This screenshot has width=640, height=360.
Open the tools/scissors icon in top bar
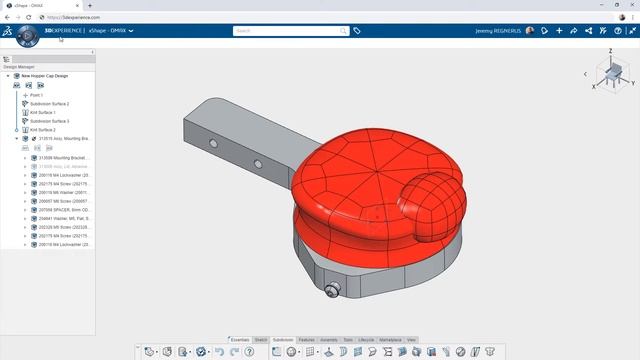(x=603, y=31)
